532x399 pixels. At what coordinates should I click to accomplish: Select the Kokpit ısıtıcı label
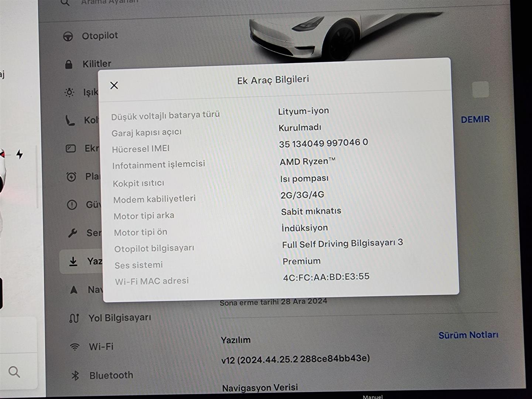(x=139, y=183)
